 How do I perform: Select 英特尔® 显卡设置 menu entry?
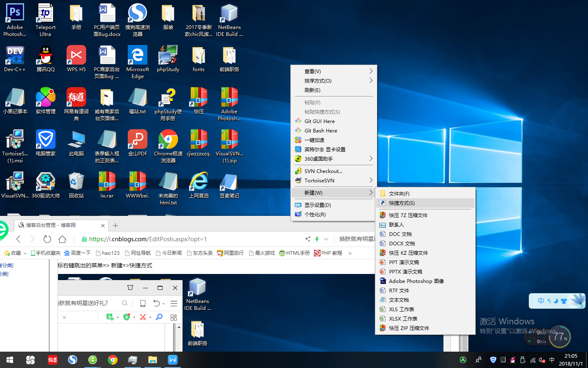point(334,149)
